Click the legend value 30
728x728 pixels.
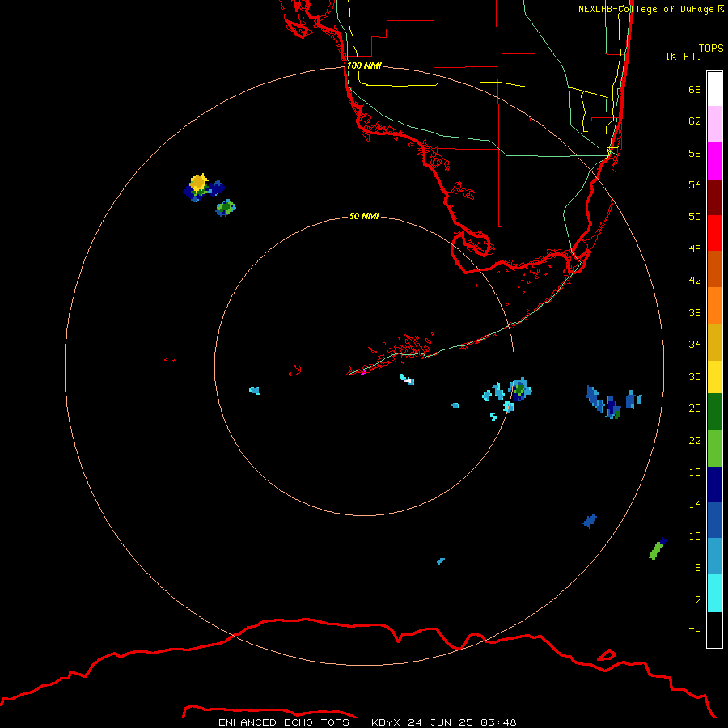(695, 376)
